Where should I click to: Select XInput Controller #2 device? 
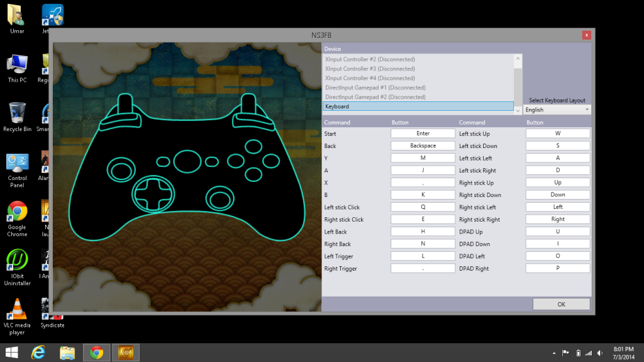pyautogui.click(x=418, y=59)
